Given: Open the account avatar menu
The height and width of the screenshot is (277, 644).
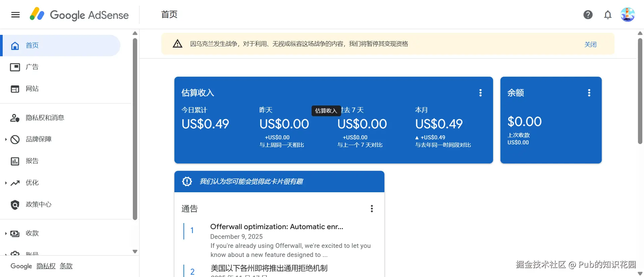Looking at the screenshot, I should [628, 15].
